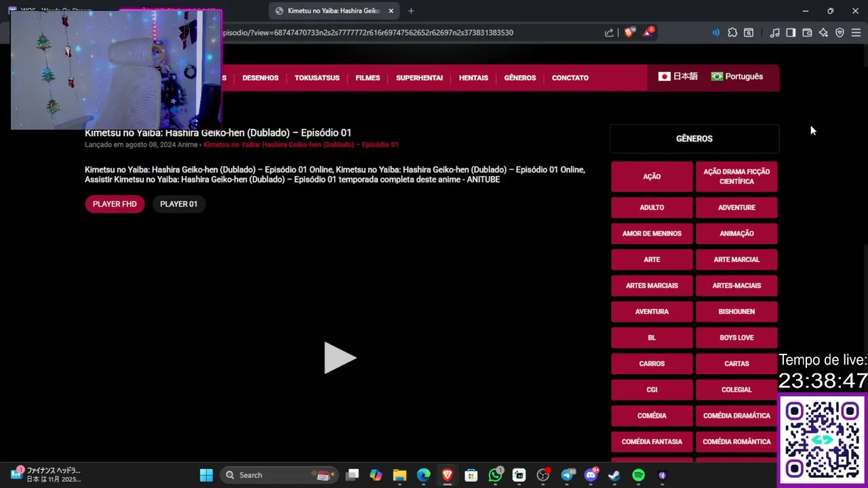Launch Microsoft Edge from taskbar

tap(423, 475)
